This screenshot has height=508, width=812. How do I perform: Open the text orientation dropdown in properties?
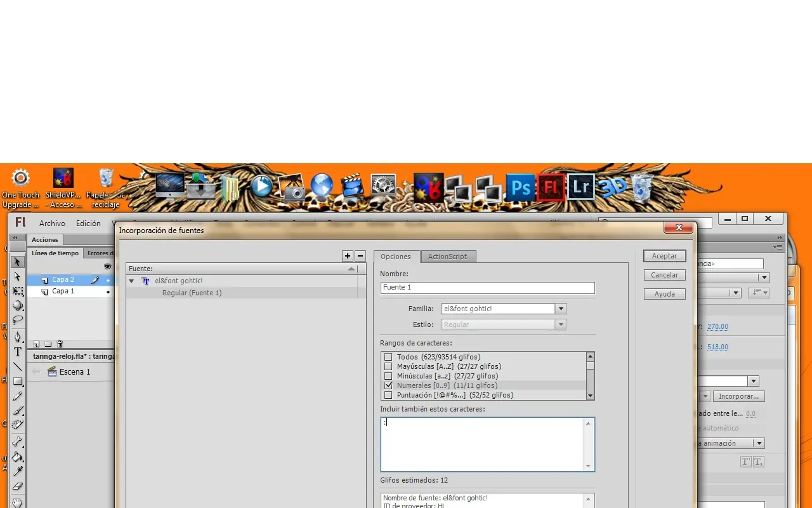[759, 293]
